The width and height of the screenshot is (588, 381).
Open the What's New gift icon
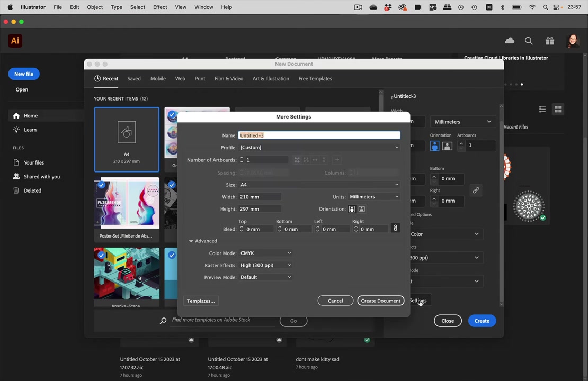click(550, 41)
